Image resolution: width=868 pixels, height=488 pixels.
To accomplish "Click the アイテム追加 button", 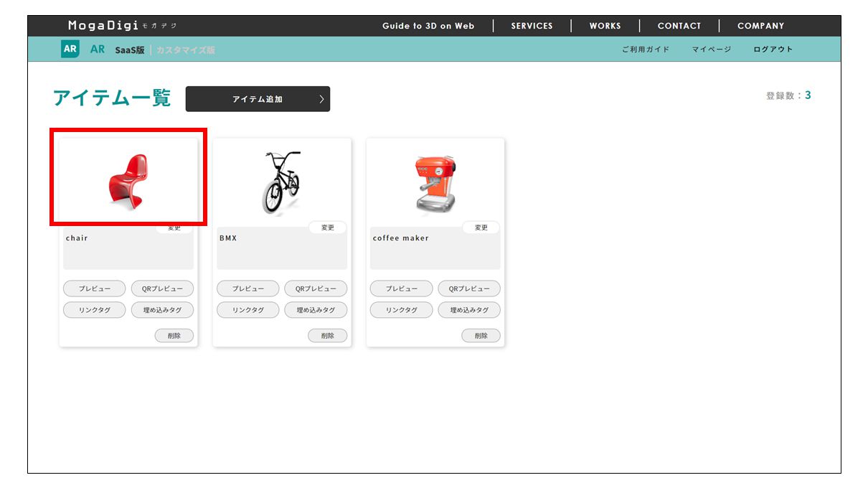I will (258, 99).
